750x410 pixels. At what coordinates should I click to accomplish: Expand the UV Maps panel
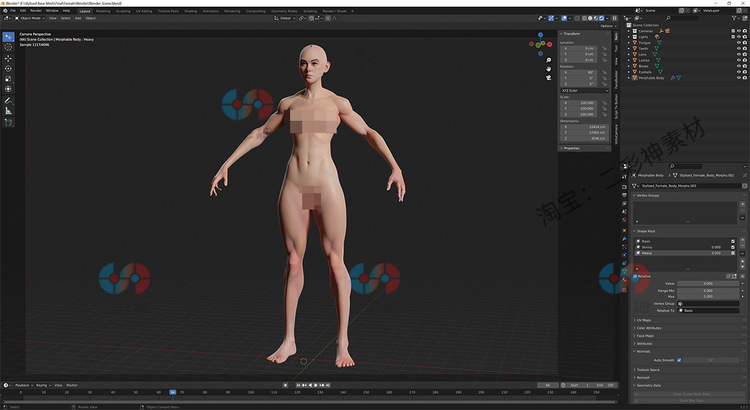[643, 320]
